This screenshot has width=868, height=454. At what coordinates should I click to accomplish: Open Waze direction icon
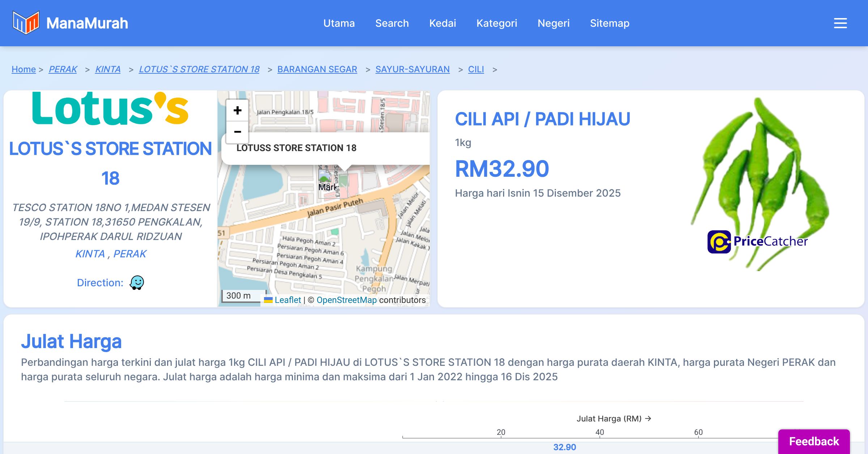(137, 283)
